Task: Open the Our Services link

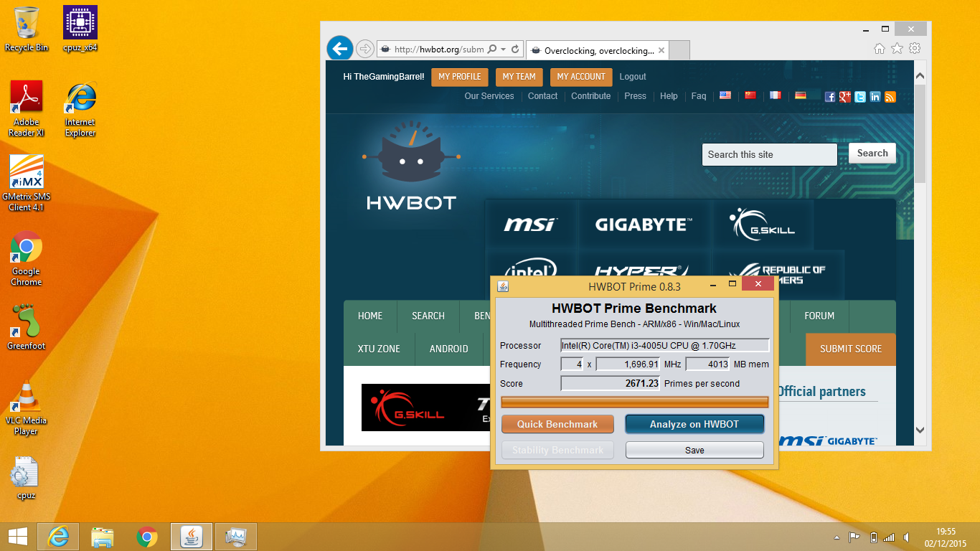Action: pos(489,96)
